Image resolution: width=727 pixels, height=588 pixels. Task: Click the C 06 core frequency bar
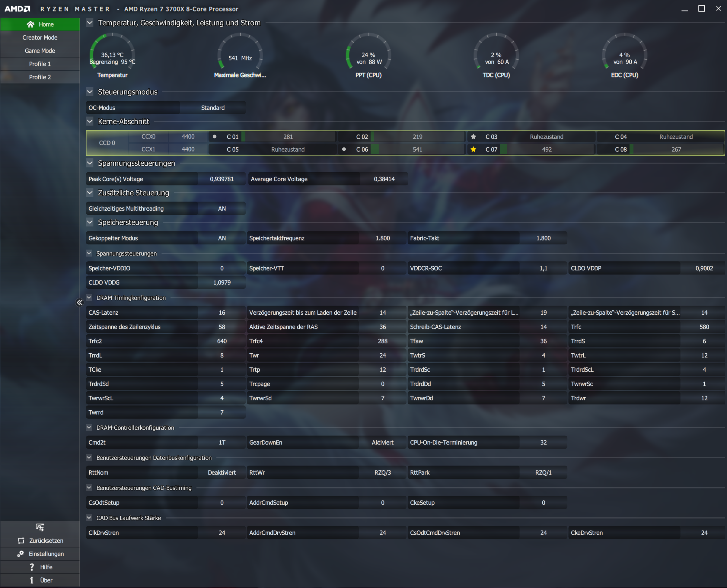417,149
